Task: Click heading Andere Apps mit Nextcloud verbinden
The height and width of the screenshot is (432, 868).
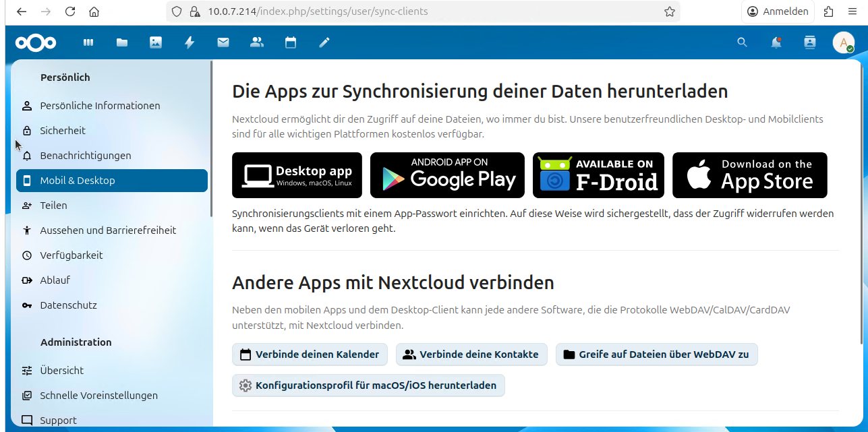Action: coord(393,282)
